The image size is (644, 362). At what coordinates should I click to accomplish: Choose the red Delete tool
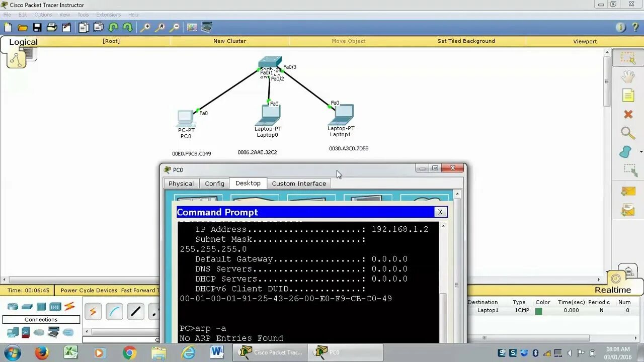click(x=628, y=114)
